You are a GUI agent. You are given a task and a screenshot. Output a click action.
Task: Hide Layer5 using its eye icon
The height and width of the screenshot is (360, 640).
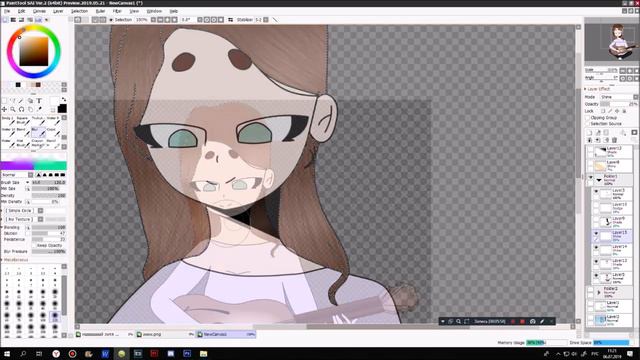tap(596, 276)
